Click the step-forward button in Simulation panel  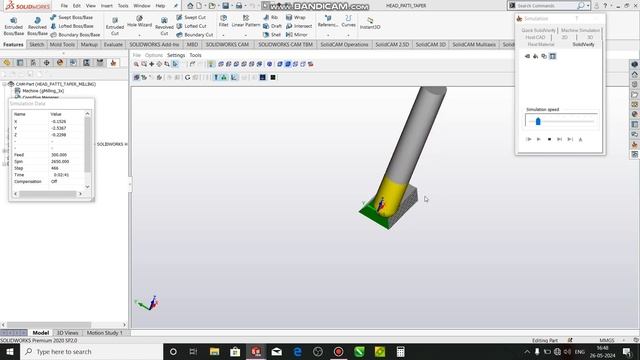[560, 140]
